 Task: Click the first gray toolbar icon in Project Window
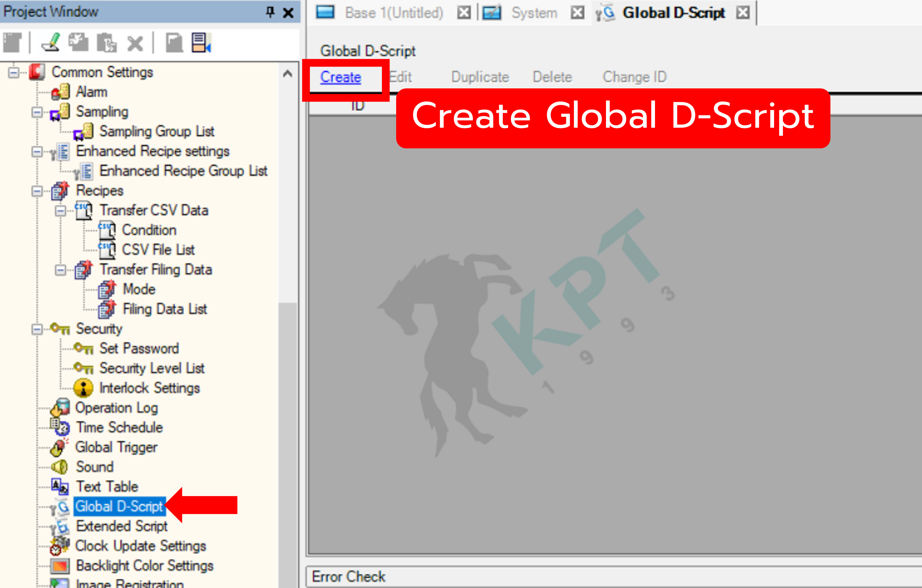pyautogui.click(x=13, y=42)
